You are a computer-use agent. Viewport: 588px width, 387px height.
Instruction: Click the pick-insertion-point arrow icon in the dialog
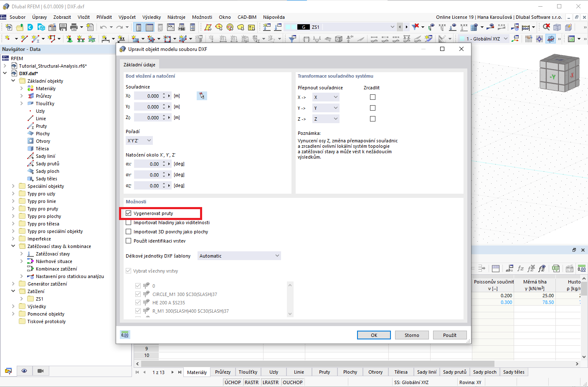point(202,96)
